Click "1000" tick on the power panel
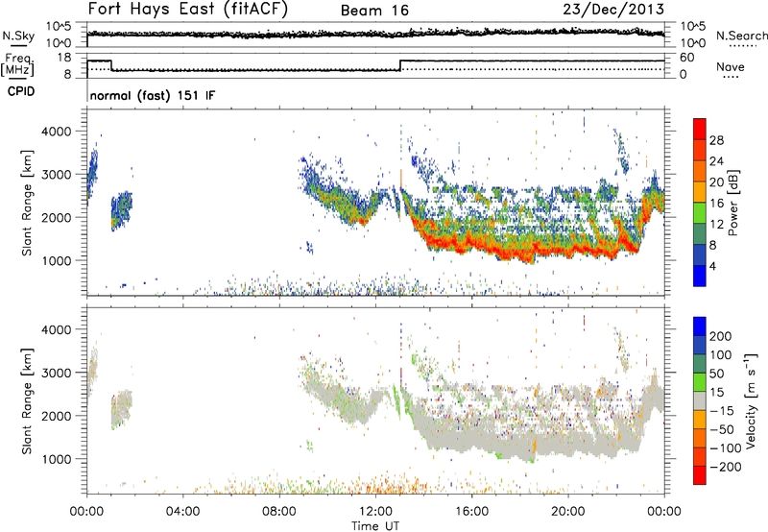768x532 pixels. 57,260
